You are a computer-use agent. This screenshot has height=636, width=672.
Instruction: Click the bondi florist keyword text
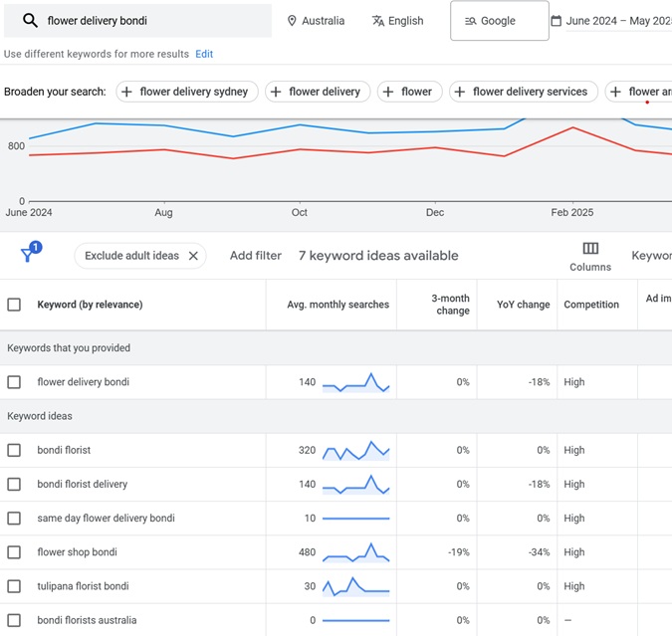pos(64,450)
